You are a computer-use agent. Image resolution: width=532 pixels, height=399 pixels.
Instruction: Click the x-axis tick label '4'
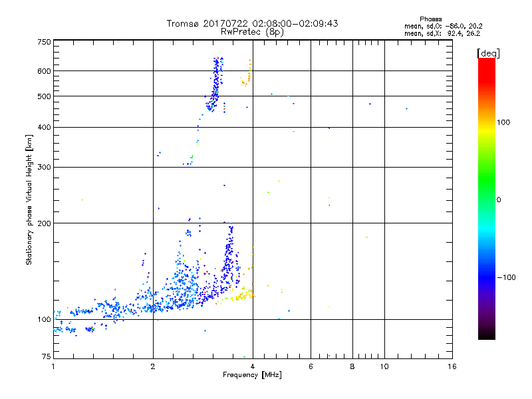tap(253, 366)
